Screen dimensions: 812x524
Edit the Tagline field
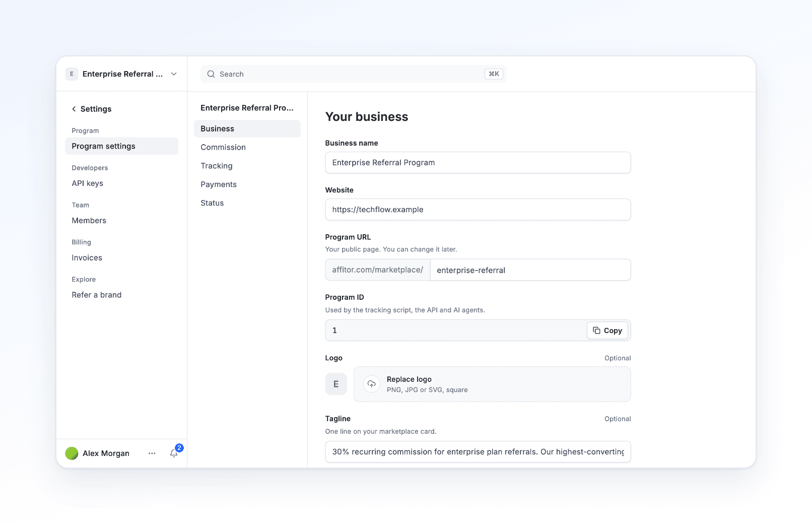coord(478,452)
